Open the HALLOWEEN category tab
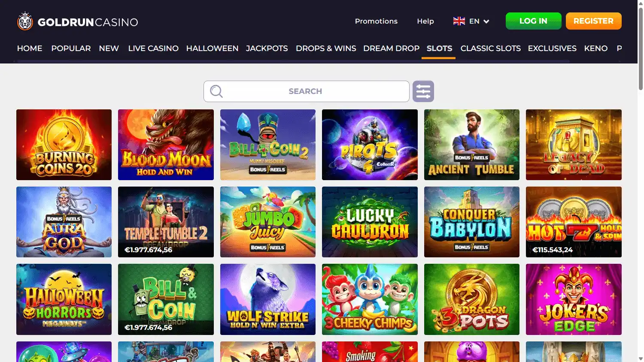644x362 pixels. [212, 48]
